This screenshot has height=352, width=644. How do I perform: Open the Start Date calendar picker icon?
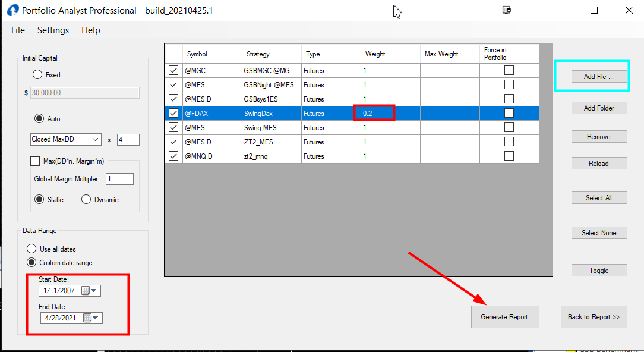[86, 291]
